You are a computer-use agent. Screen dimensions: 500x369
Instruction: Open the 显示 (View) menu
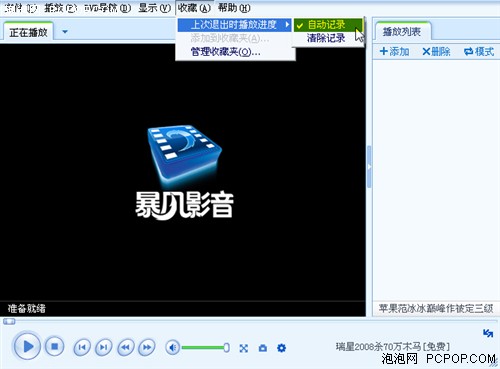(154, 8)
